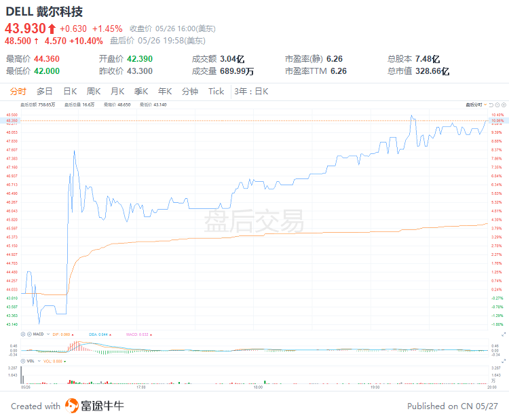Click the undo/reset chart arrow icon
Screen dimensions: 509x420
click(x=491, y=104)
